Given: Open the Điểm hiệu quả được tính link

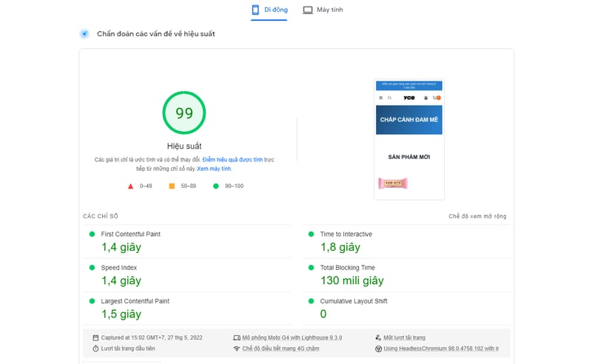Looking at the screenshot, I should tap(232, 160).
